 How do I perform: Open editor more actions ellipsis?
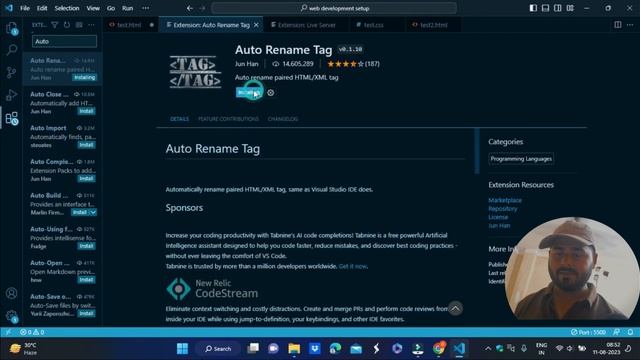pos(630,25)
